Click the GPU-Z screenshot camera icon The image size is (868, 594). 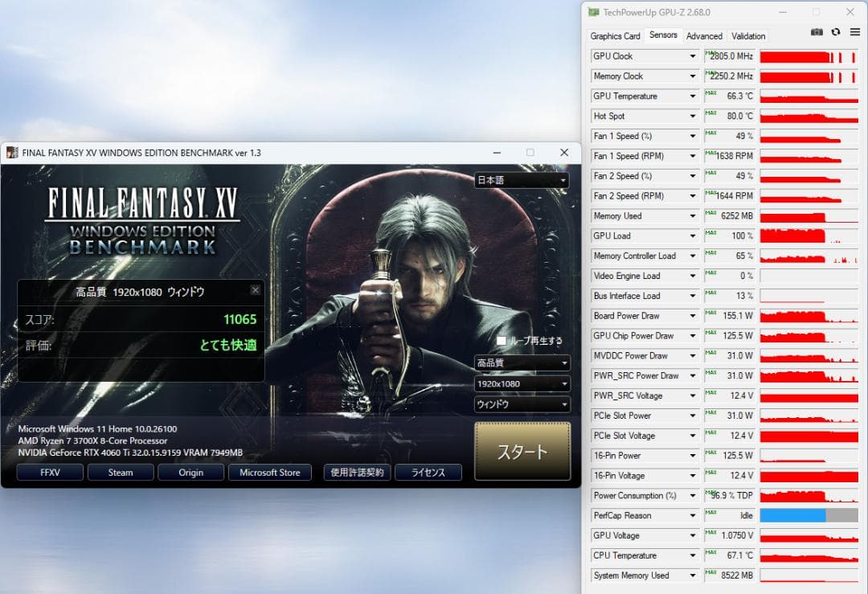coord(817,32)
